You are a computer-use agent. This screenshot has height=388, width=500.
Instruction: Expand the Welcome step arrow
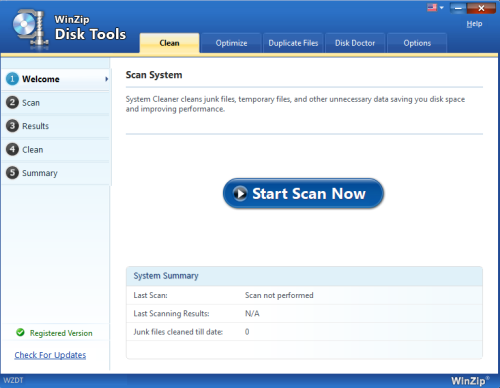[x=107, y=79]
